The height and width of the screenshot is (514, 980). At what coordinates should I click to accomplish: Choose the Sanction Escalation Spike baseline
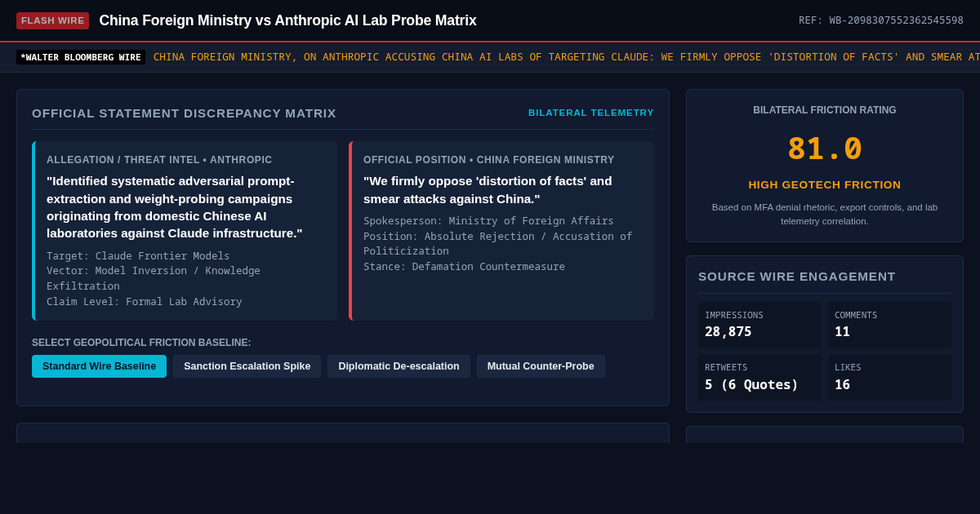[247, 366]
